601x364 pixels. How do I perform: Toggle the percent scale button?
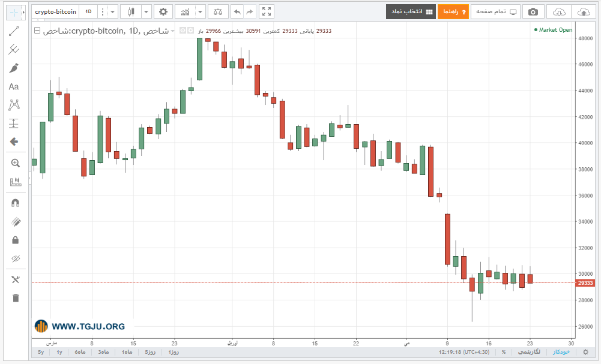click(504, 352)
